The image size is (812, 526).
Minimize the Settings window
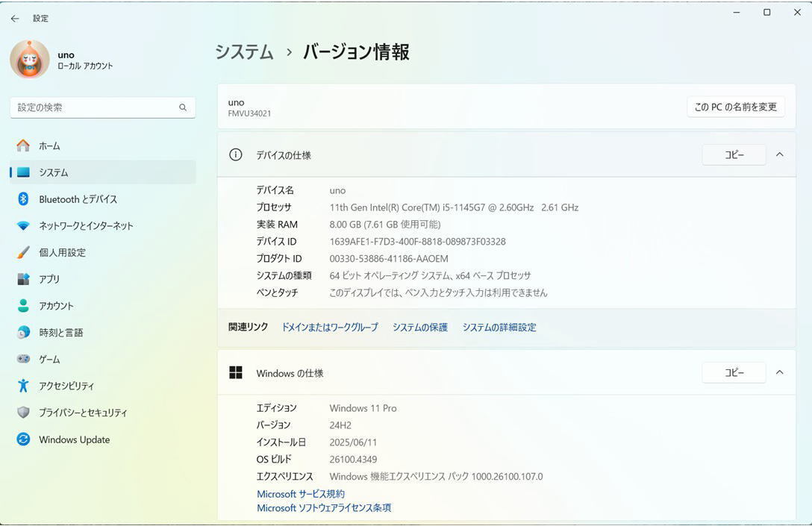coord(737,13)
